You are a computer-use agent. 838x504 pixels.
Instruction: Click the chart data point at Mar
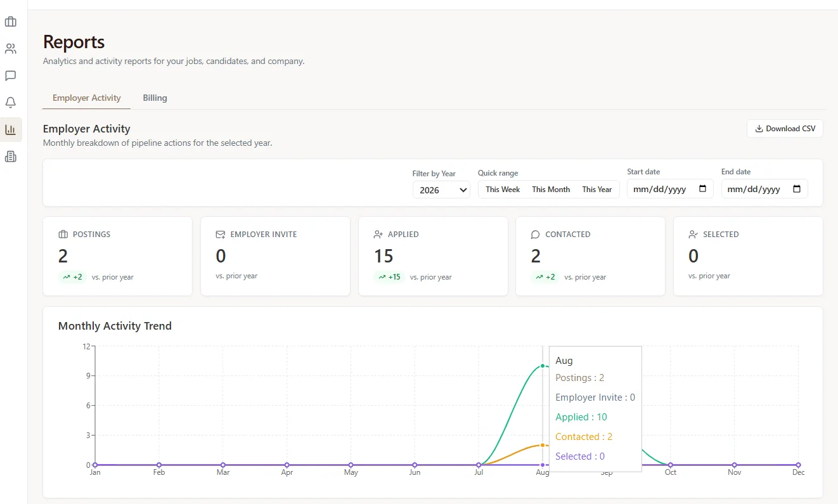coord(223,465)
